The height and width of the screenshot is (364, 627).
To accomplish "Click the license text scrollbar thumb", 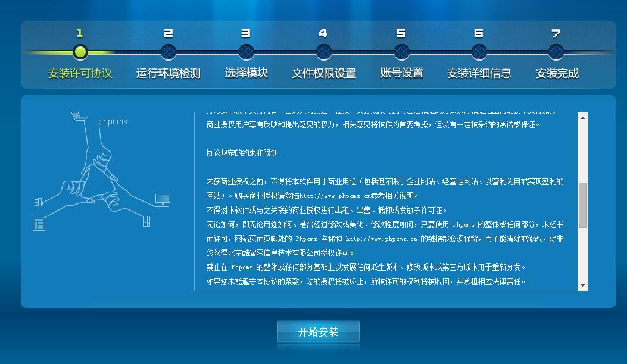I will (x=582, y=205).
